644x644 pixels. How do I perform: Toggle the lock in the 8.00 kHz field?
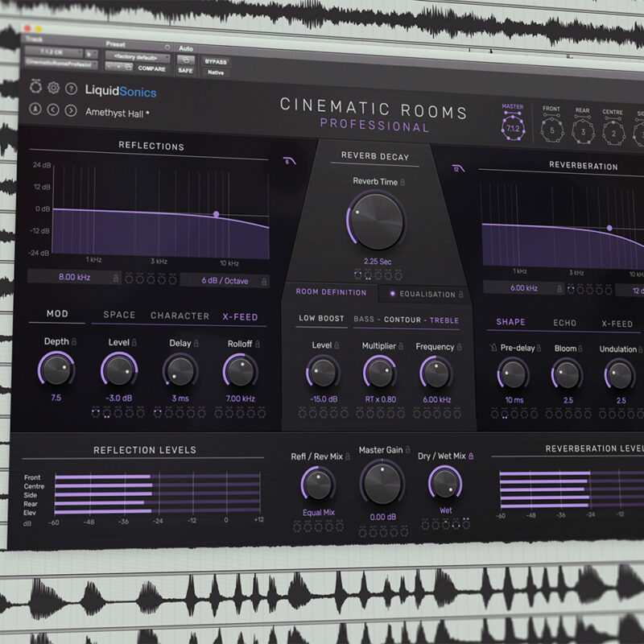pyautogui.click(x=116, y=278)
